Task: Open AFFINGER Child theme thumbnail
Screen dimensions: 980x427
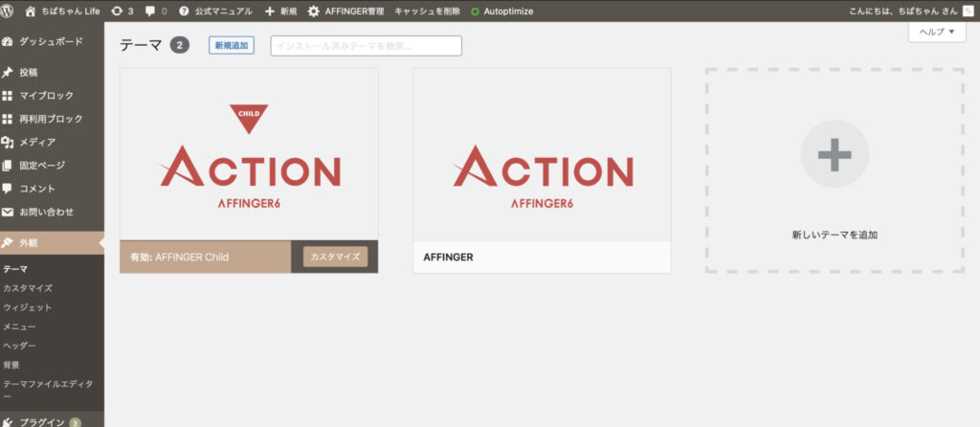Action: tap(249, 154)
